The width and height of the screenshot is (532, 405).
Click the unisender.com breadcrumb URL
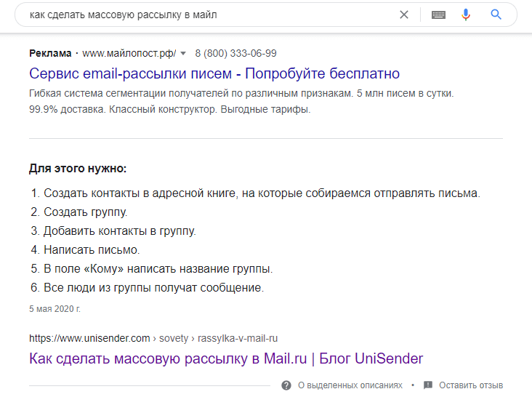pos(153,338)
